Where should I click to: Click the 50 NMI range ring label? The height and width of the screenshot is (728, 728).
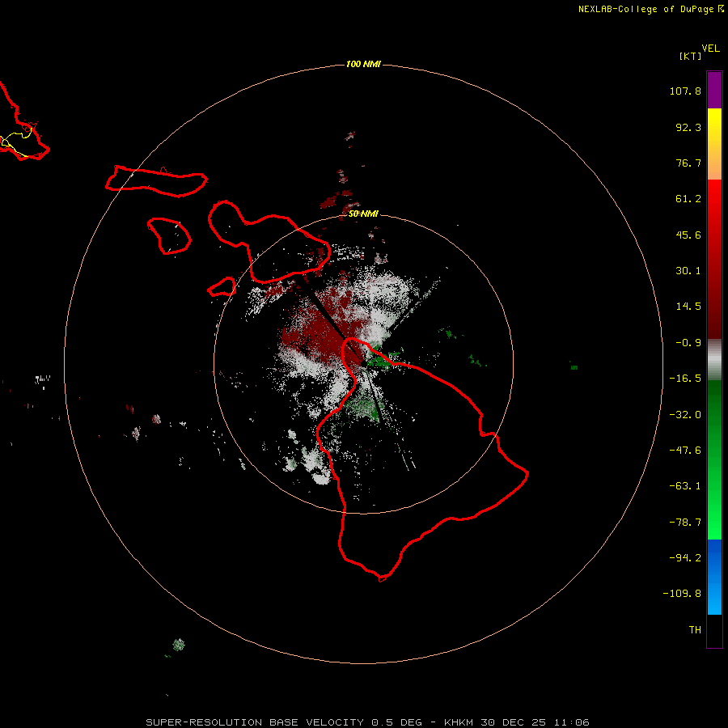[x=363, y=214]
